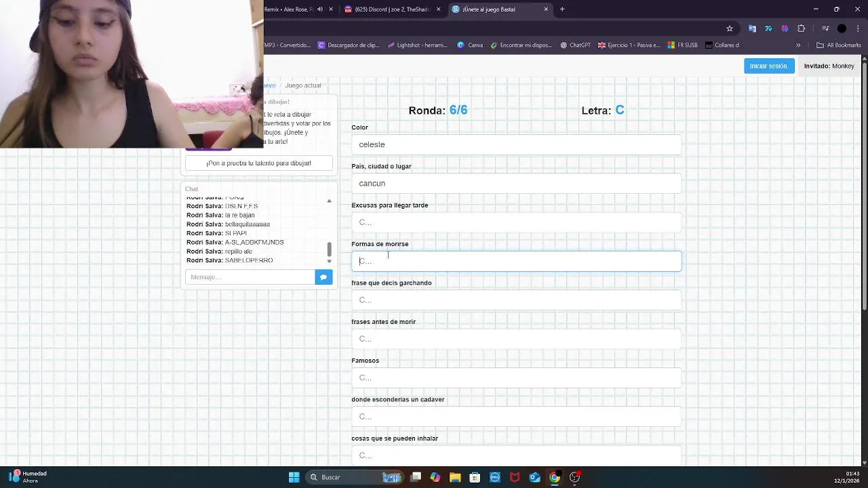This screenshot has height=488, width=868.
Task: Focus the Color answer field
Action: [516, 144]
